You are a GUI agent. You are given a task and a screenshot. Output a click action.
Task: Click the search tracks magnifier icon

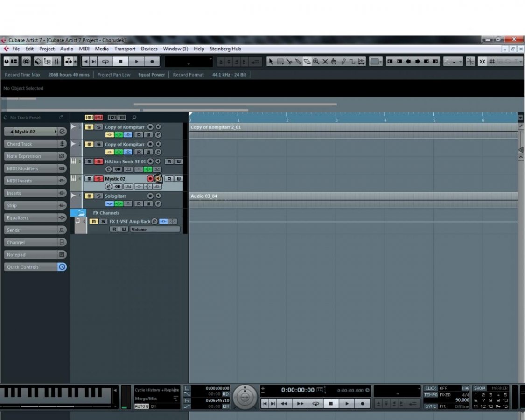point(134,118)
